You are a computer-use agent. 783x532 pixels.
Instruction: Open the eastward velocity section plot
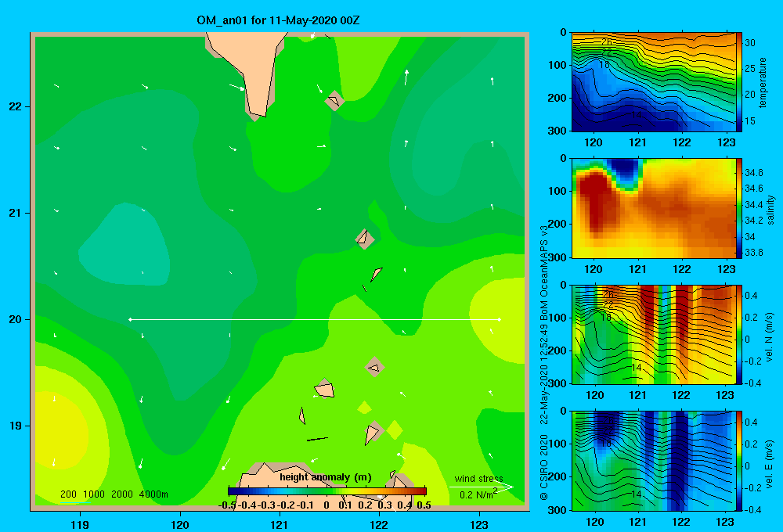click(x=654, y=461)
